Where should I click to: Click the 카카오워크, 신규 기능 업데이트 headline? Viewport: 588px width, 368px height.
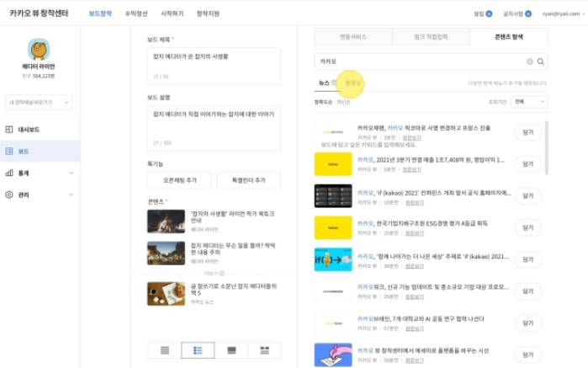coord(433,287)
